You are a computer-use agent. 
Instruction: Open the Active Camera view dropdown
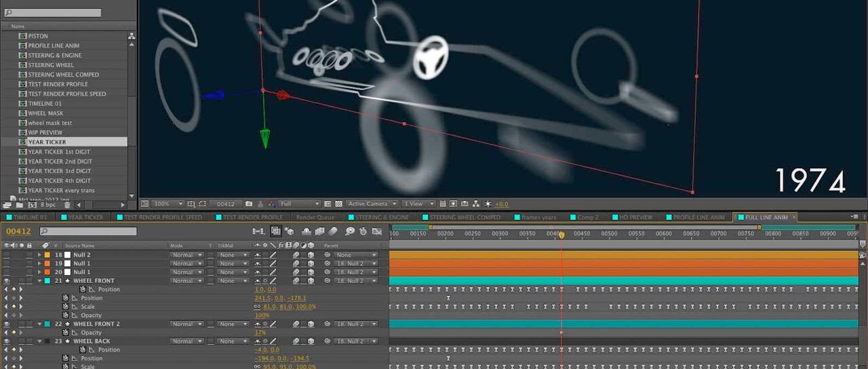click(371, 203)
